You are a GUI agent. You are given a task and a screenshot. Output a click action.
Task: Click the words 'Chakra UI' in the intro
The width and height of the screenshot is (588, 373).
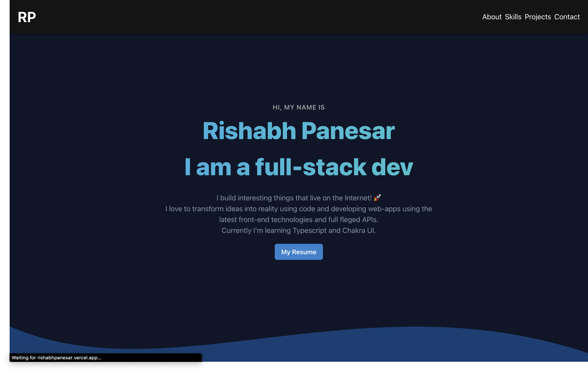coord(359,231)
